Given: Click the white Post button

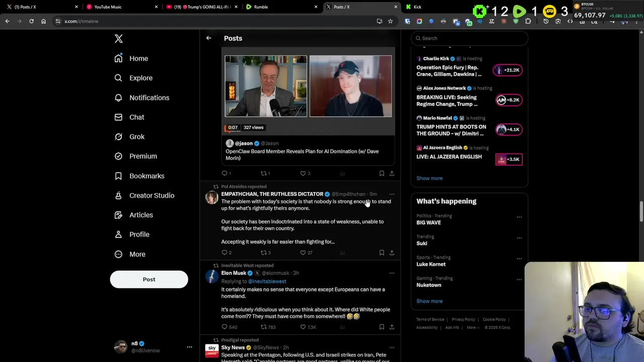Looking at the screenshot, I should (x=149, y=280).
